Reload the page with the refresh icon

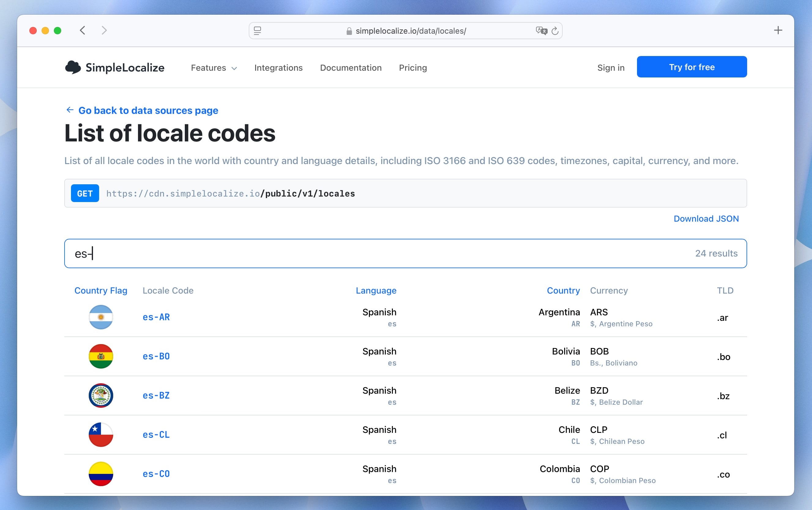tap(555, 31)
